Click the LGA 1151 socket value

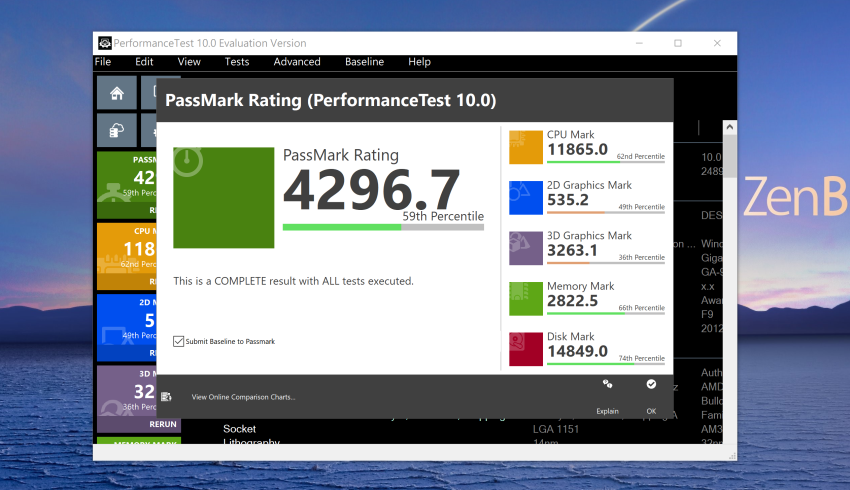point(556,429)
